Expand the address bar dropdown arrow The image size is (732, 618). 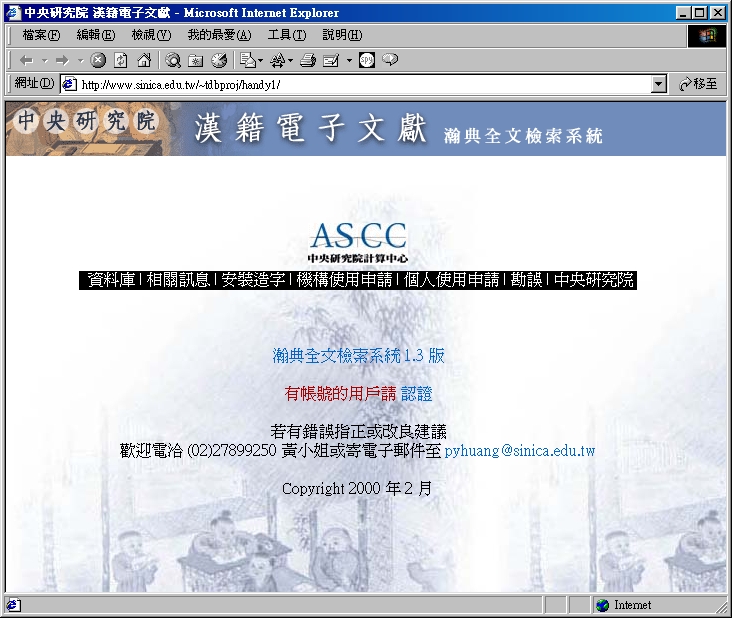659,84
